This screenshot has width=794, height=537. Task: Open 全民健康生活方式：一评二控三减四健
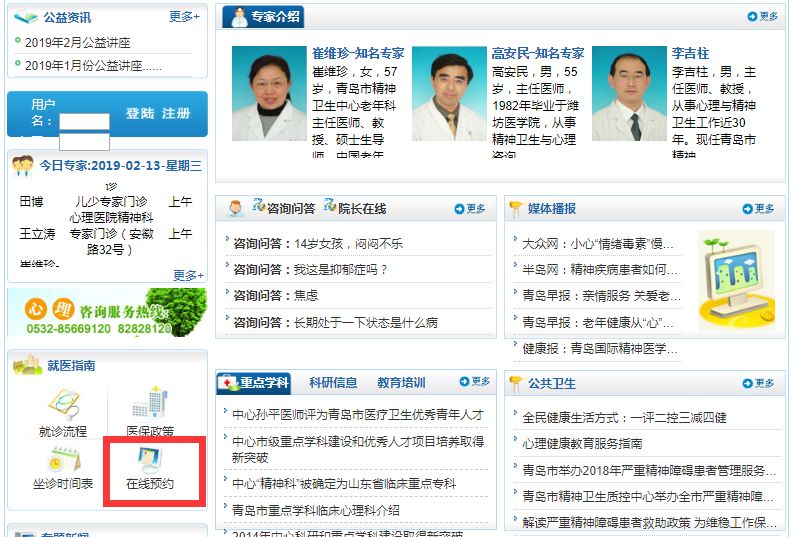[x=624, y=418]
